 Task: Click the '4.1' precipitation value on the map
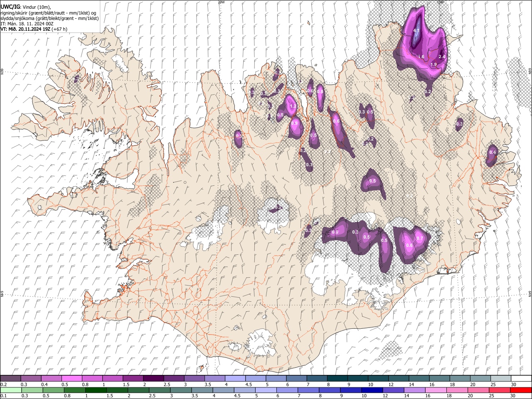[x=417, y=31]
